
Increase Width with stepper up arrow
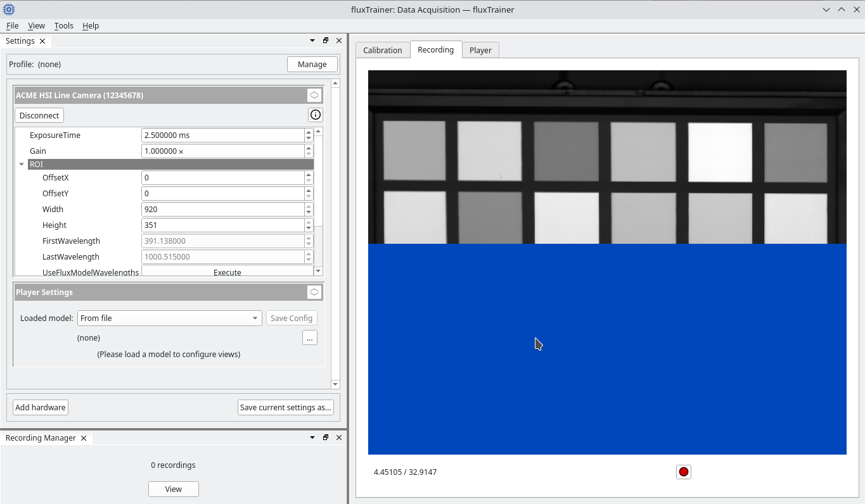tap(309, 206)
